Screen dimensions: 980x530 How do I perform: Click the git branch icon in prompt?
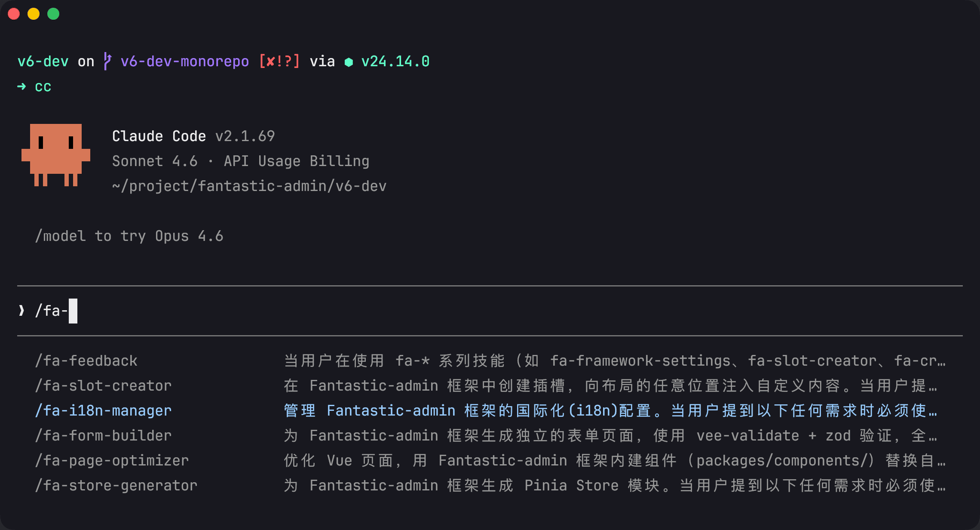pyautogui.click(x=107, y=62)
